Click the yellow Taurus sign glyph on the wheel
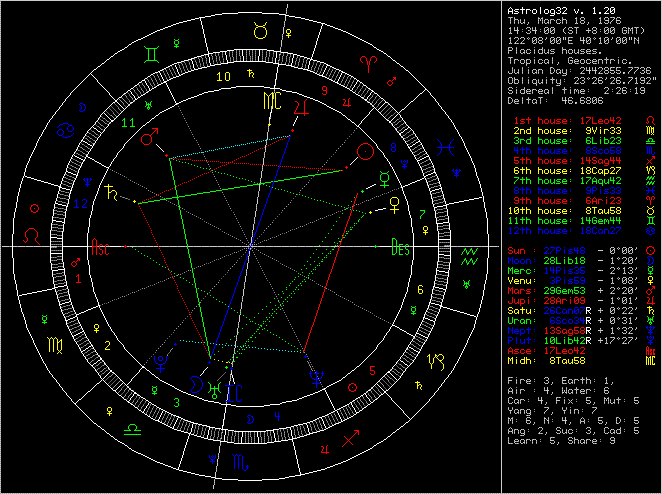Viewport: 662px width, 494px height. tap(260, 31)
